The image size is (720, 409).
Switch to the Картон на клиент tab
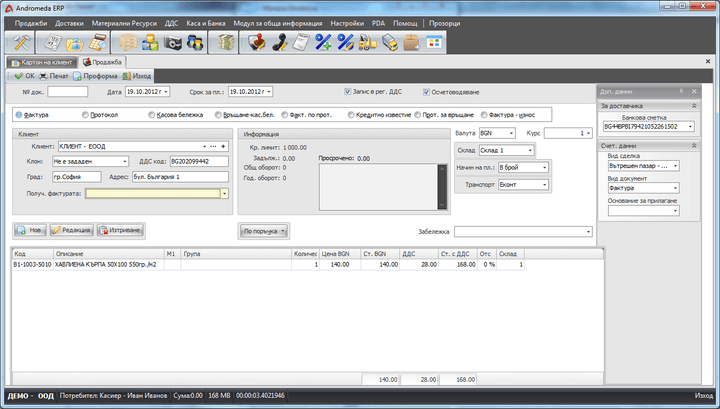pyautogui.click(x=42, y=62)
